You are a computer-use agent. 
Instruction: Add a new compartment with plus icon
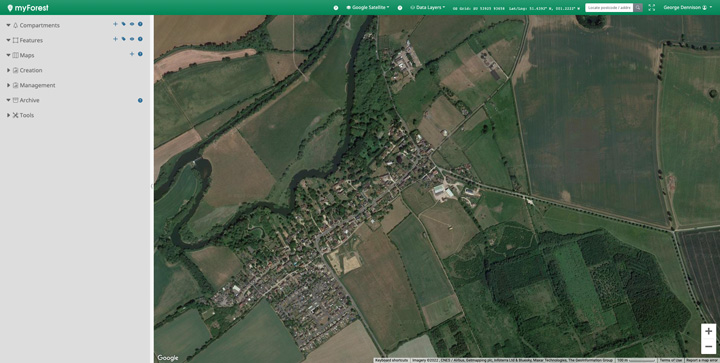(115, 24)
